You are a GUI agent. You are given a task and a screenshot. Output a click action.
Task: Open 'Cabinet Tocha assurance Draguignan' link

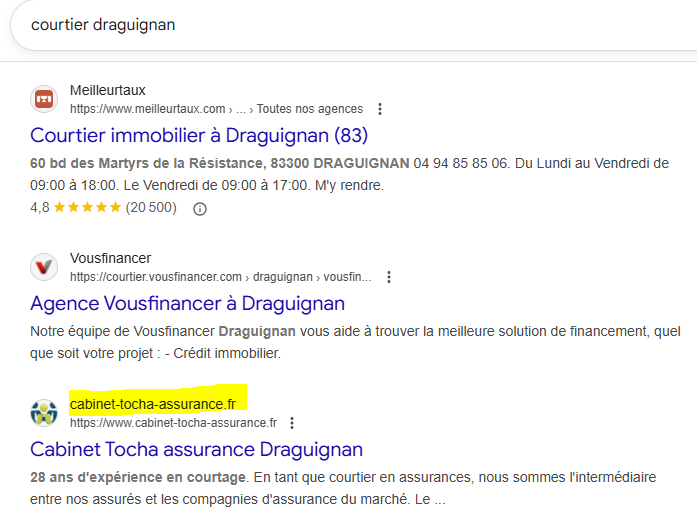coord(196,449)
